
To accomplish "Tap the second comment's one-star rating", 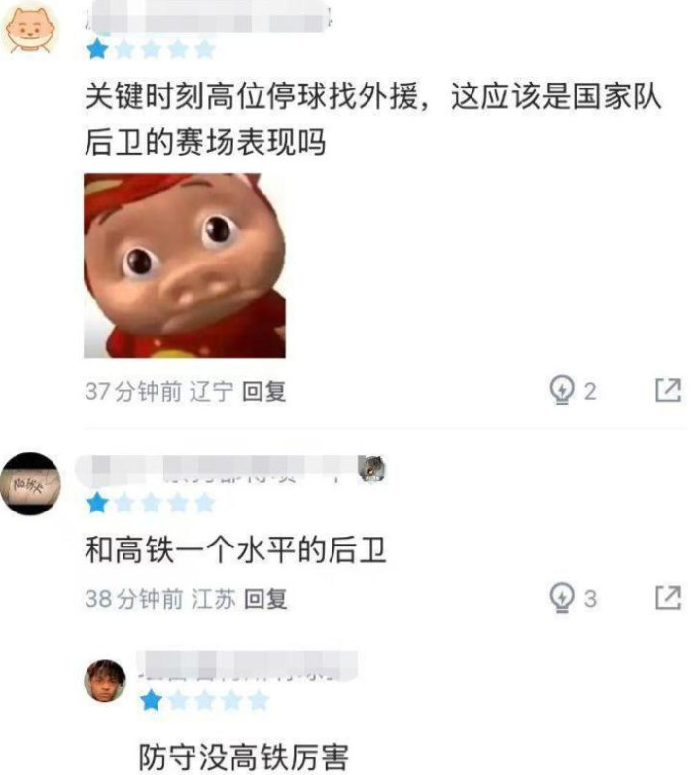I will 151,504.
